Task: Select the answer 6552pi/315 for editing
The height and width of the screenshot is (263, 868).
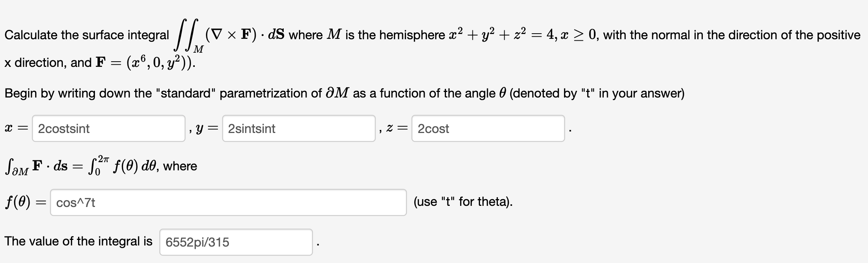Action: [x=198, y=241]
